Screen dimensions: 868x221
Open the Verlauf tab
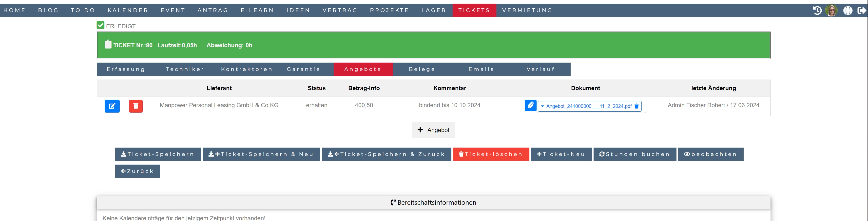coord(540,69)
